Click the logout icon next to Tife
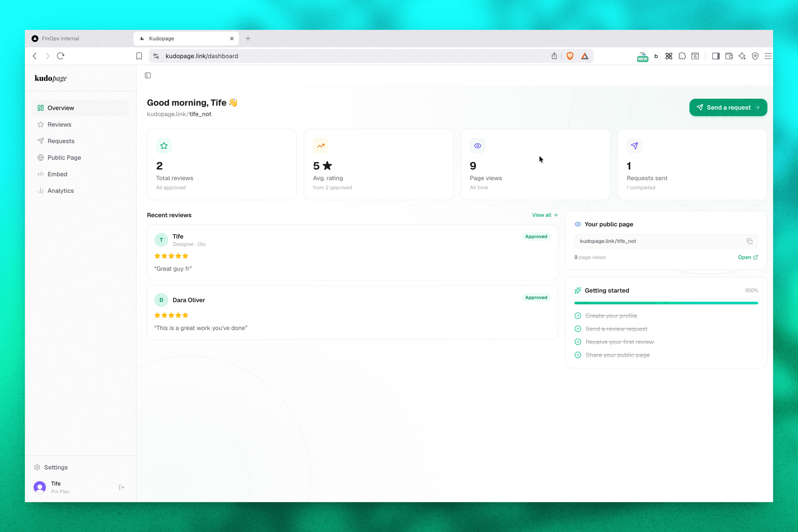Screen dimensions: 798x532 121,487
